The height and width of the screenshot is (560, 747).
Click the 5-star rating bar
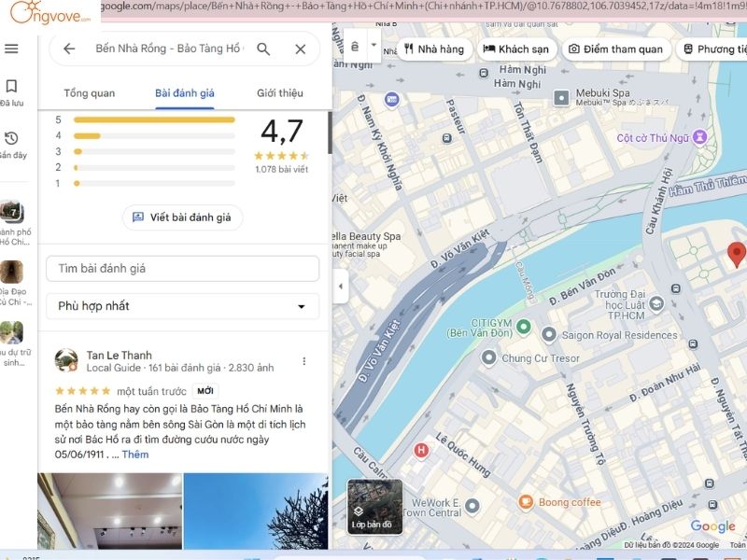(x=154, y=119)
